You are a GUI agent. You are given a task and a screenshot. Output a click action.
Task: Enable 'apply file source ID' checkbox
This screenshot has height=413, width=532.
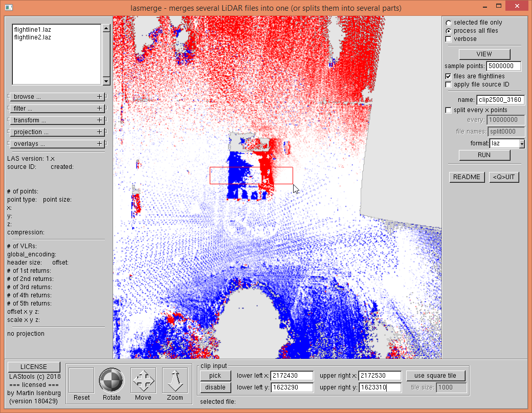449,84
